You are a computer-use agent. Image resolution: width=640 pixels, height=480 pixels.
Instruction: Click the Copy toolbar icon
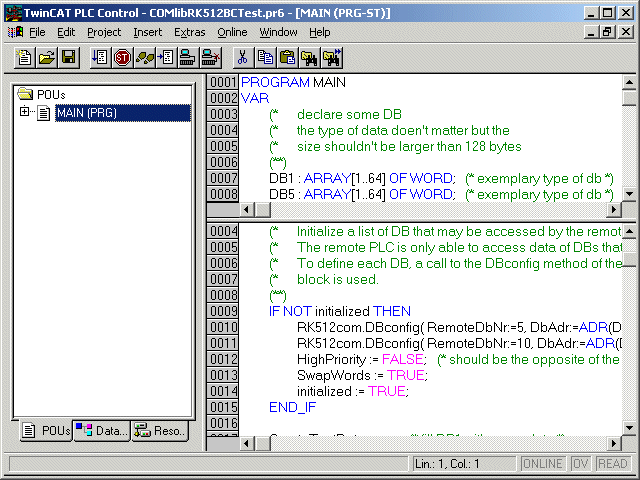(265, 57)
